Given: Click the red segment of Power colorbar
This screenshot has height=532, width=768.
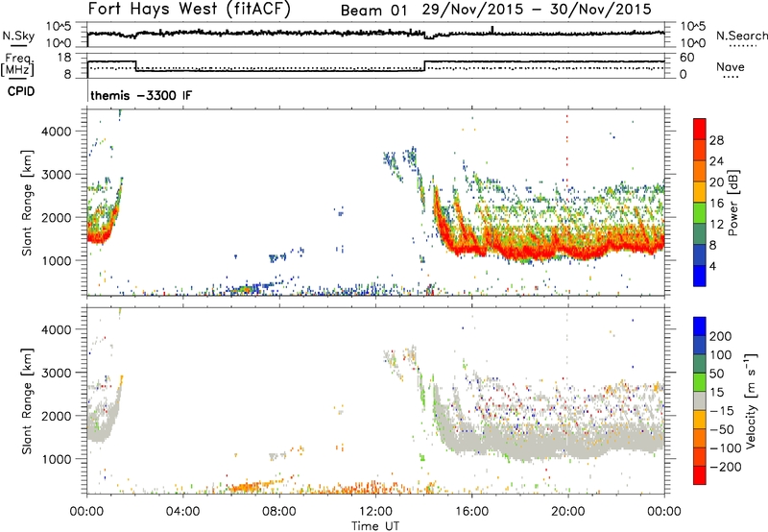Looking at the screenshot, I should tap(700, 130).
